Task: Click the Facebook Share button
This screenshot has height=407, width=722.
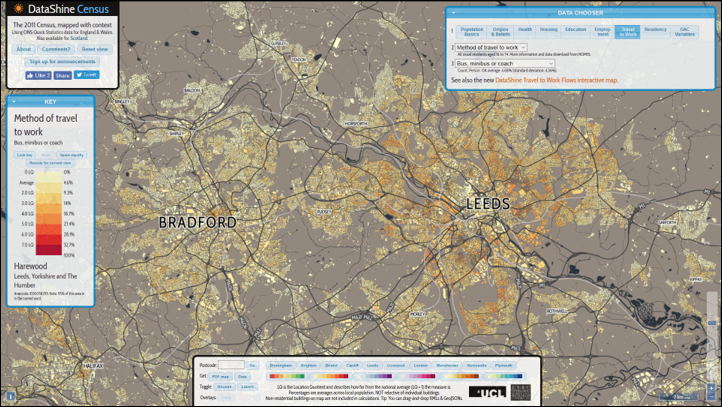Action: pos(62,75)
